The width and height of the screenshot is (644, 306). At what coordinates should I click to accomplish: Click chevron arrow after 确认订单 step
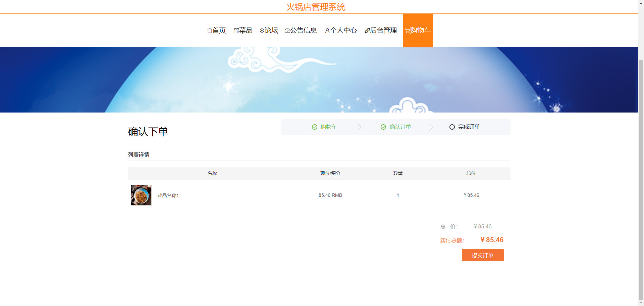tap(431, 127)
